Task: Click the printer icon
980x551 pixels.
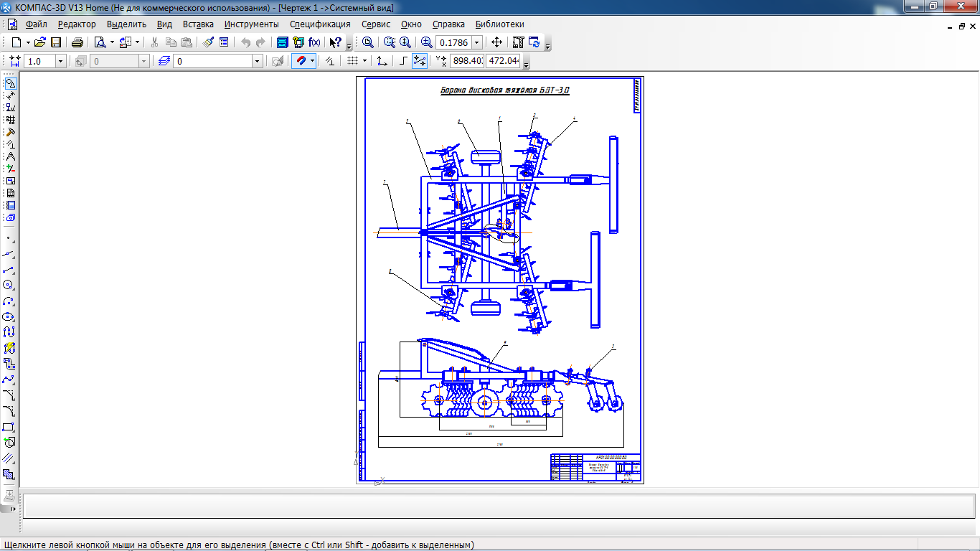Action: point(77,42)
